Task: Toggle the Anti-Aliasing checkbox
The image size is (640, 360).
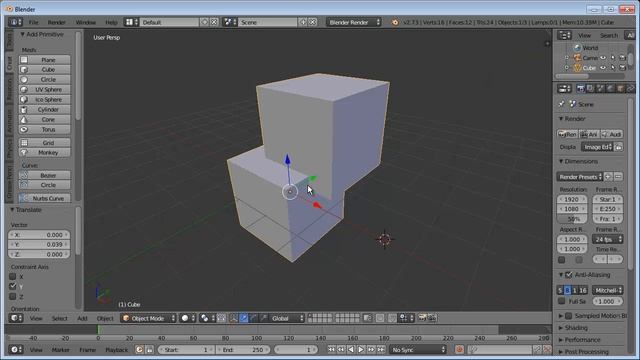Action: coord(569,275)
